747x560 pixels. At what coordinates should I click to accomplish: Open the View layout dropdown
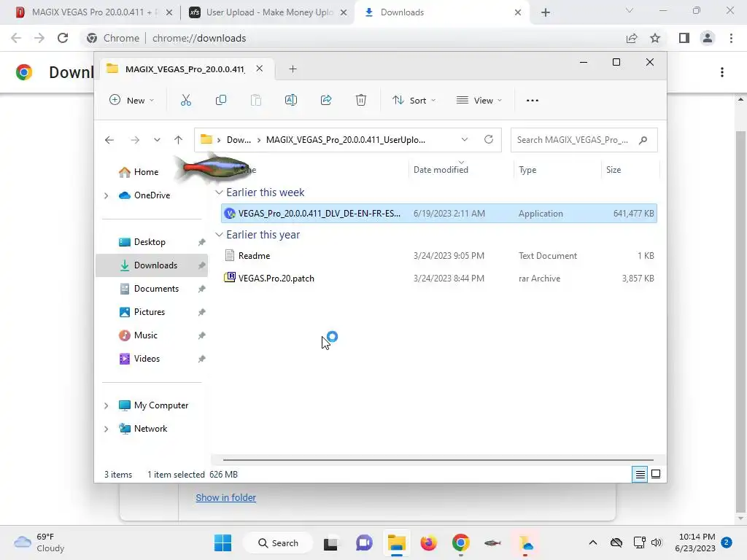click(x=479, y=100)
